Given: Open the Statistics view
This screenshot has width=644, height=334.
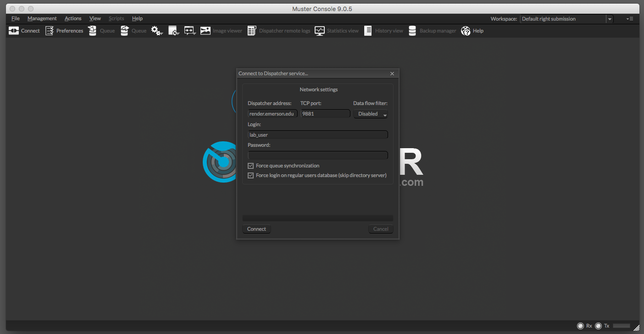Looking at the screenshot, I should click(x=337, y=31).
